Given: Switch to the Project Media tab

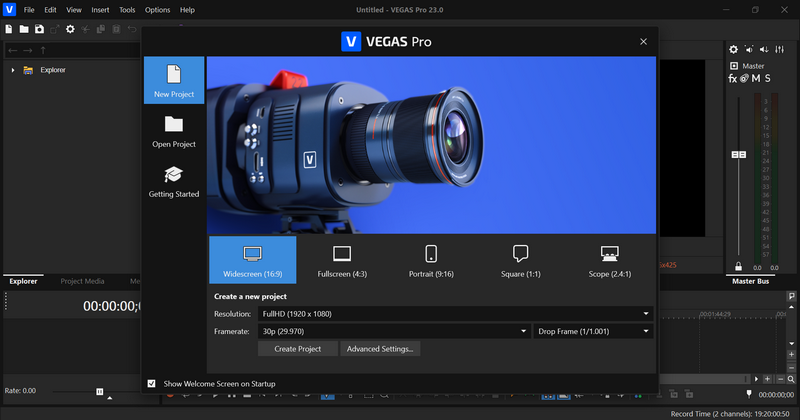Looking at the screenshot, I should [82, 282].
